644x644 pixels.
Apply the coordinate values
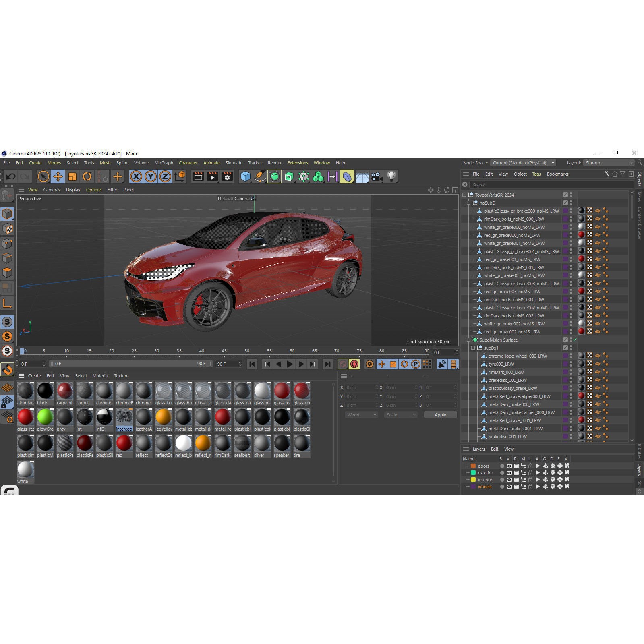(x=440, y=415)
